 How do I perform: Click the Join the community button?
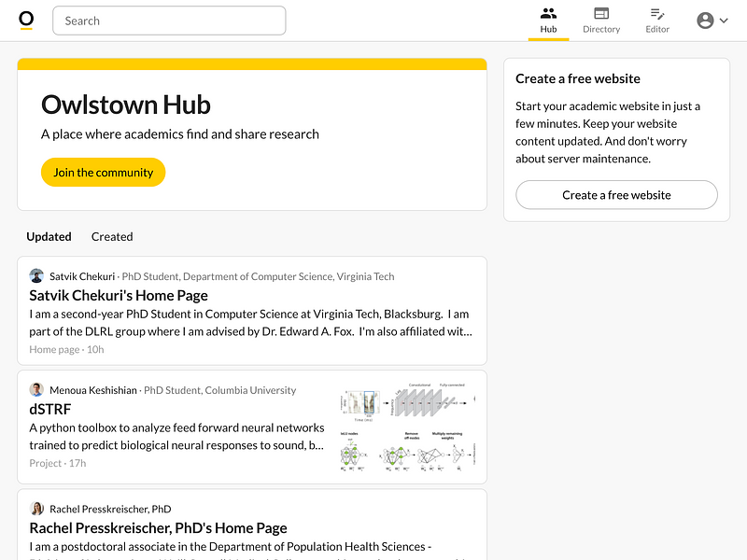[104, 172]
